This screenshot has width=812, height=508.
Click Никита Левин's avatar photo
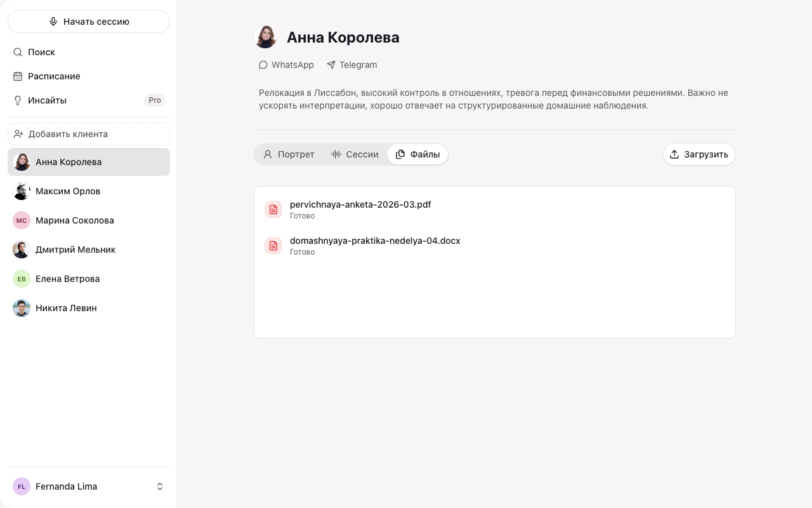click(x=22, y=308)
